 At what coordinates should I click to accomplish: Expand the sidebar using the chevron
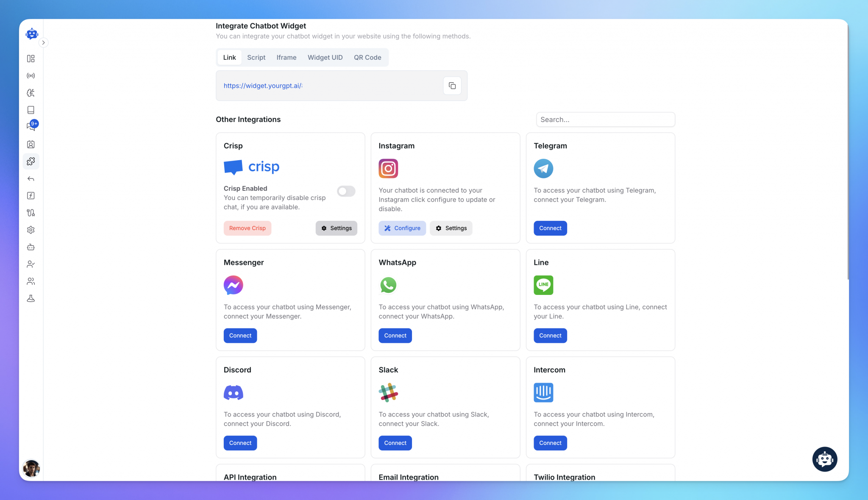[x=44, y=42]
